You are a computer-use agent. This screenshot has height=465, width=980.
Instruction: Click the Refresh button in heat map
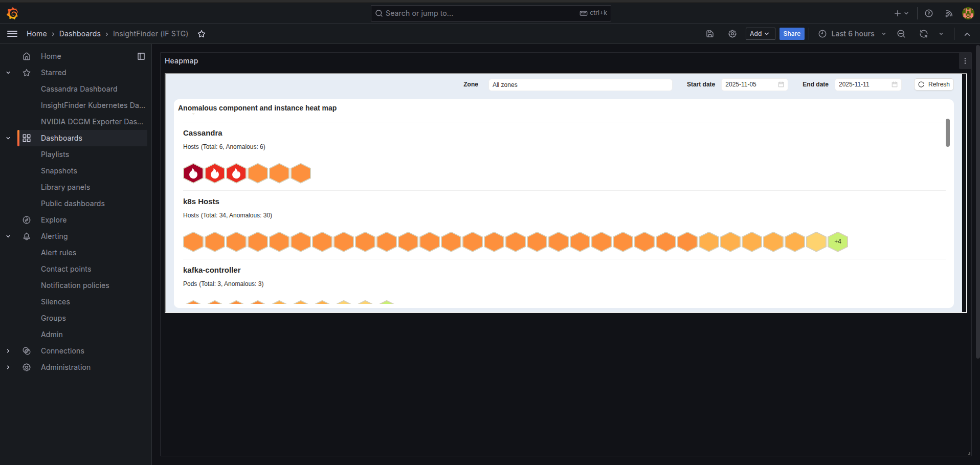point(933,84)
